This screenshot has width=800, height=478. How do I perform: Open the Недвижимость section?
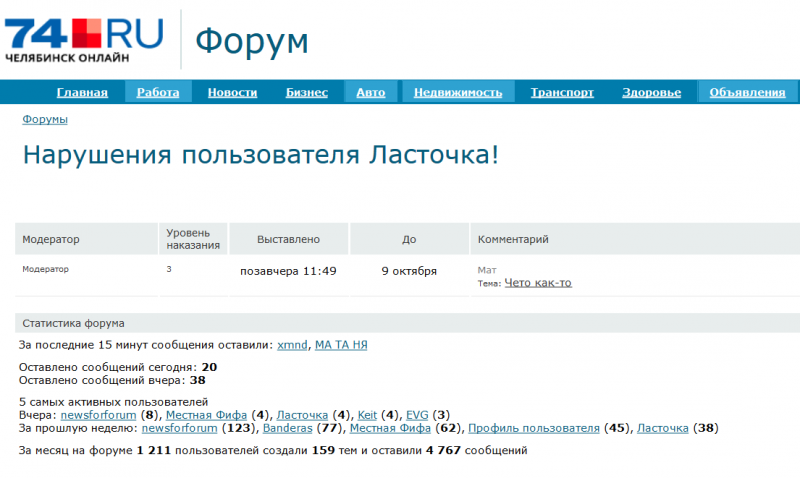pyautogui.click(x=458, y=93)
